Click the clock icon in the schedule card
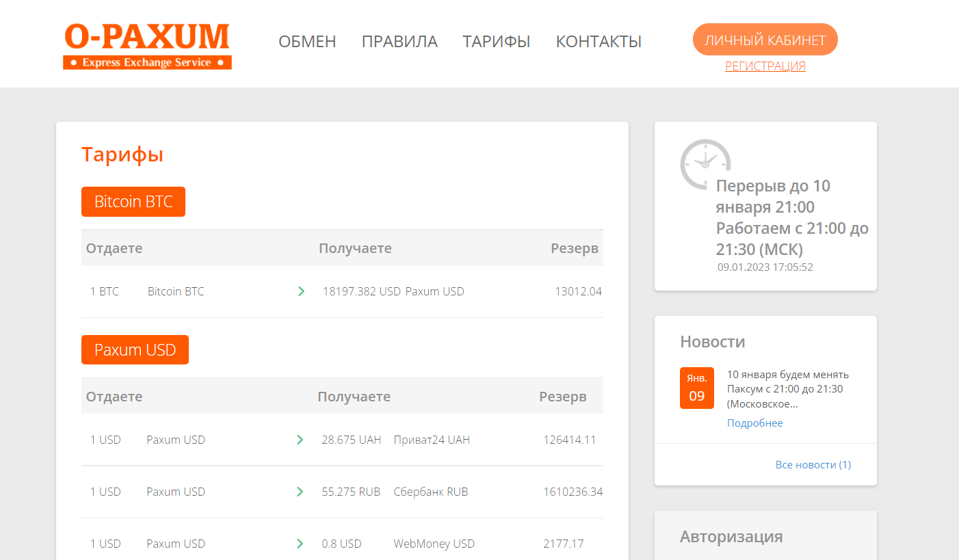The height and width of the screenshot is (560, 959). click(x=705, y=164)
